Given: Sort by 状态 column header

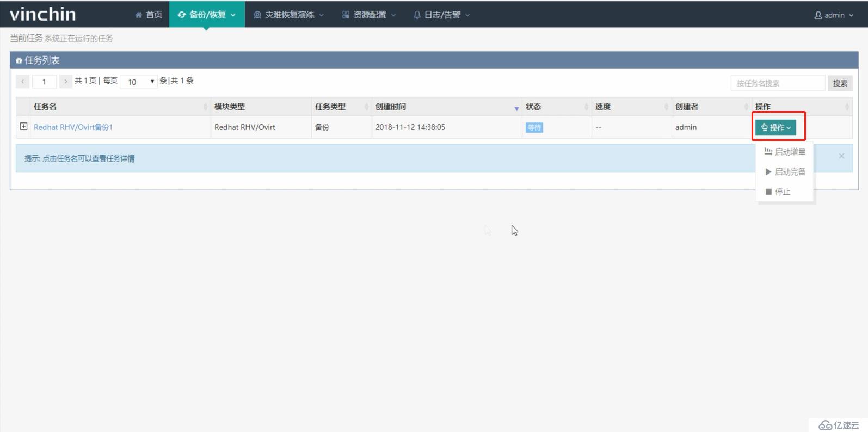Looking at the screenshot, I should tap(557, 107).
